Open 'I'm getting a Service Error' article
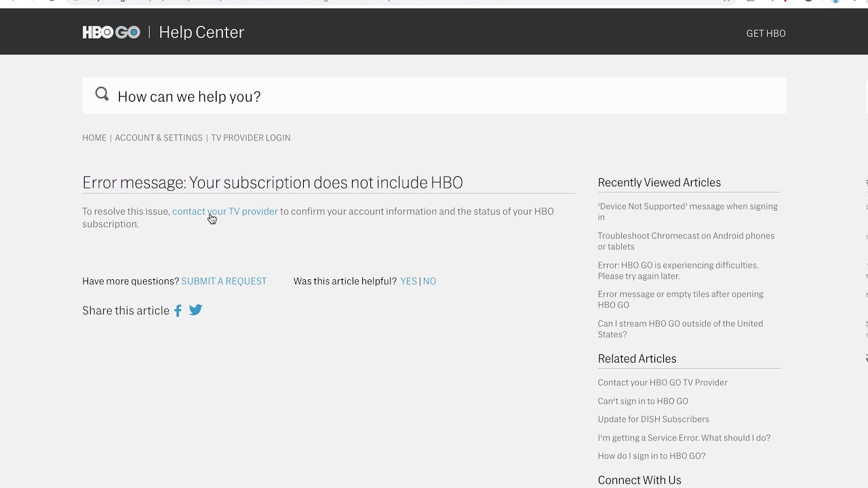Screen dimensions: 868x488 pos(684,438)
